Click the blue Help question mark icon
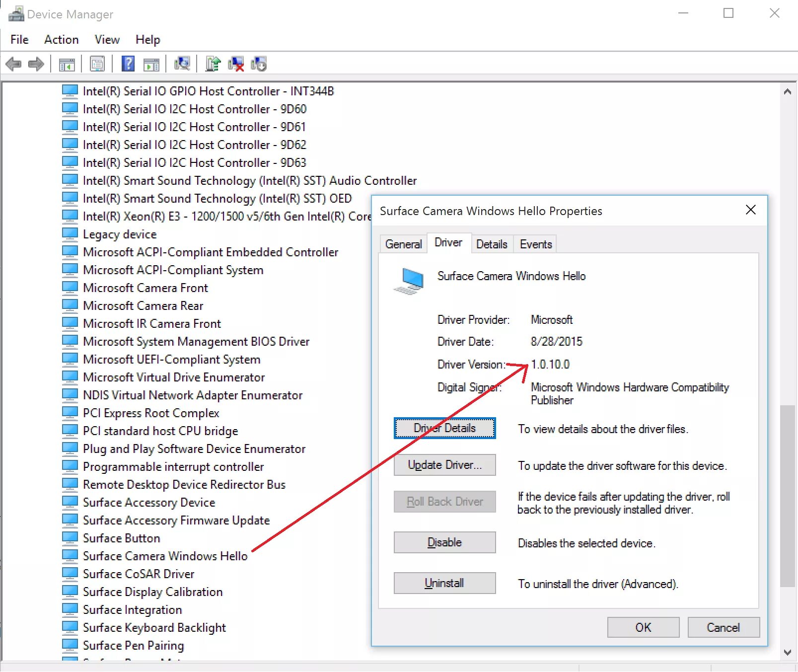 pos(128,64)
